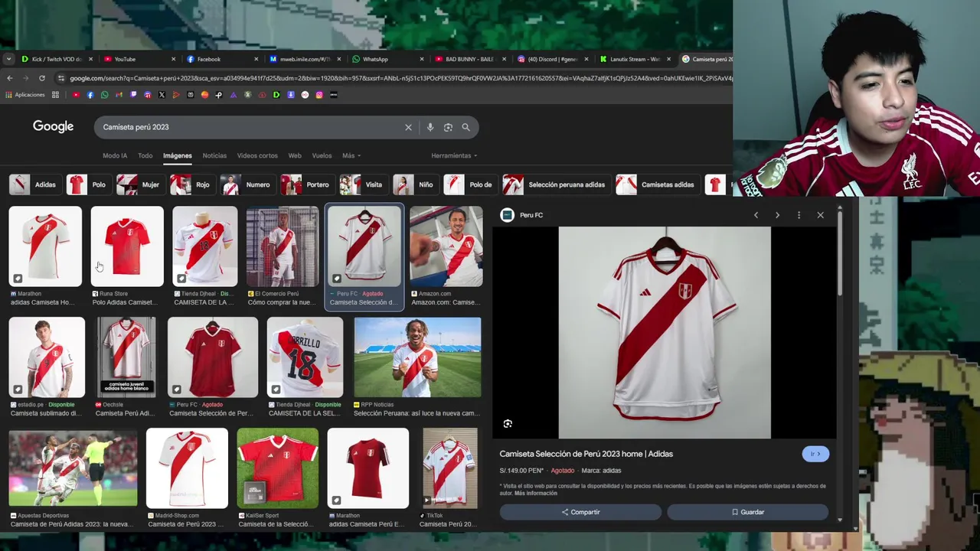Close the image preview panel
The width and height of the screenshot is (980, 551).
pyautogui.click(x=820, y=215)
